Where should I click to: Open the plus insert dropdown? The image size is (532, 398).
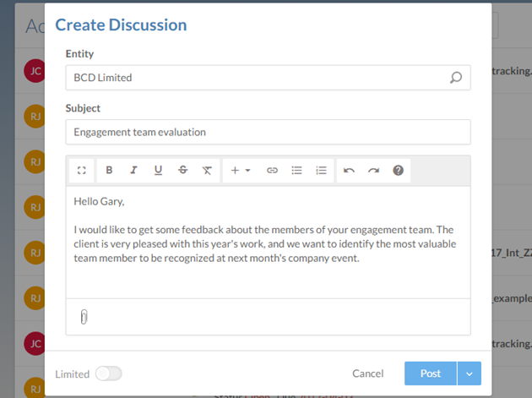point(241,170)
